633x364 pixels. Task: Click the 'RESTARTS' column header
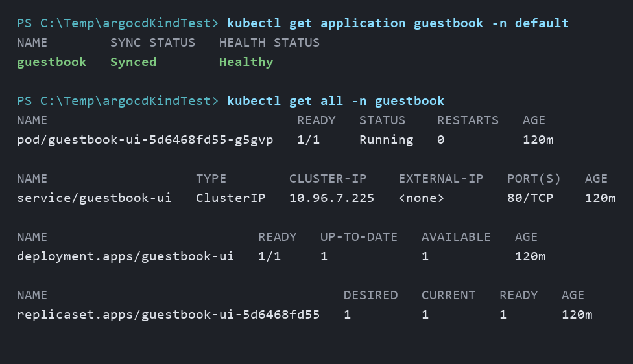pyautogui.click(x=468, y=120)
